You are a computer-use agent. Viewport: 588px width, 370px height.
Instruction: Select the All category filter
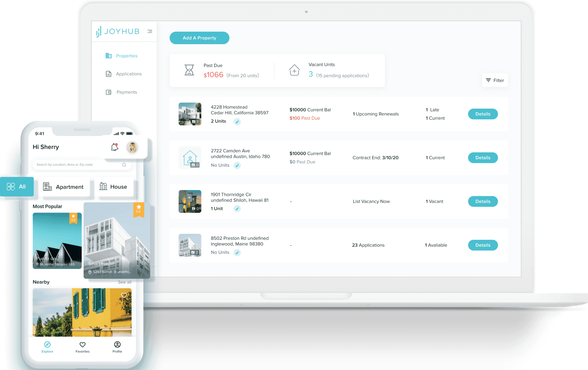[17, 187]
